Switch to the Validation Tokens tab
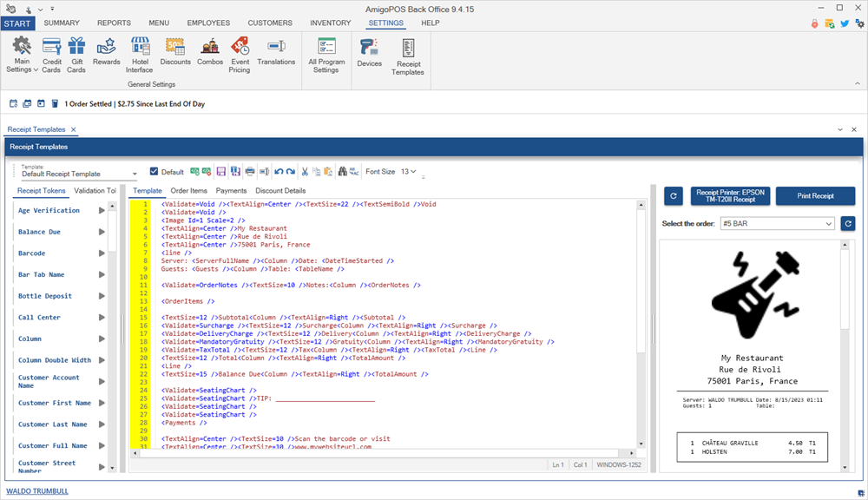Image resolution: width=868 pixels, height=500 pixels. [95, 190]
